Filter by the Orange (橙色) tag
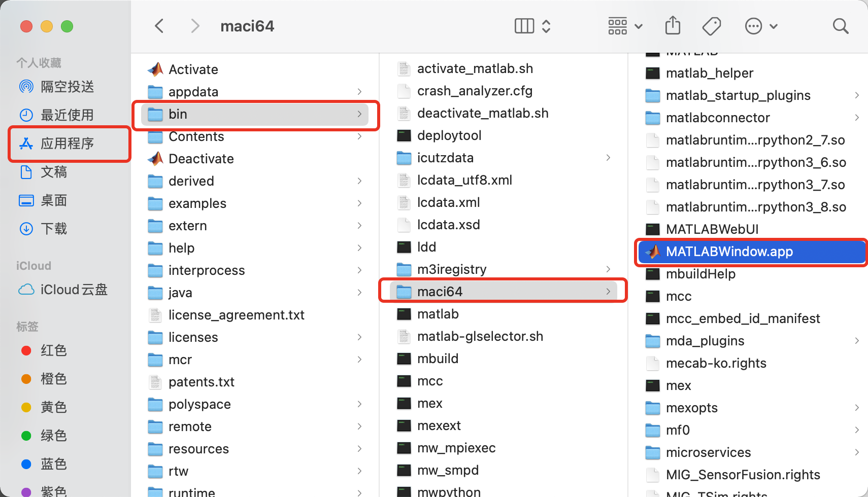Viewport: 868px width, 497px height. (44, 379)
